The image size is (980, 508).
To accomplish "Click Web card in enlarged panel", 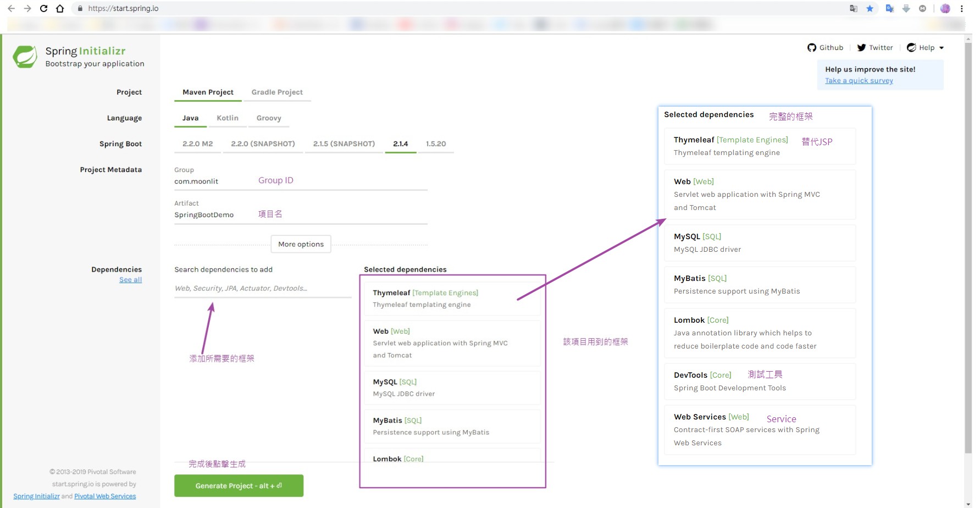I will pyautogui.click(x=760, y=195).
